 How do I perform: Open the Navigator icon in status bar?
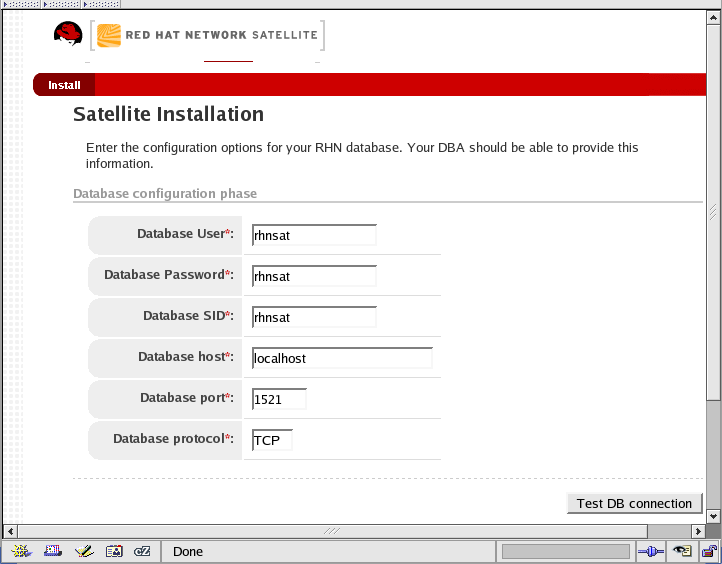(20, 551)
